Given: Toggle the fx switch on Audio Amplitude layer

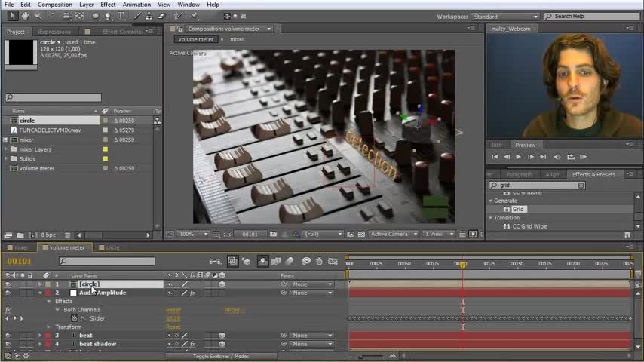Looking at the screenshot, I should click(x=192, y=293).
